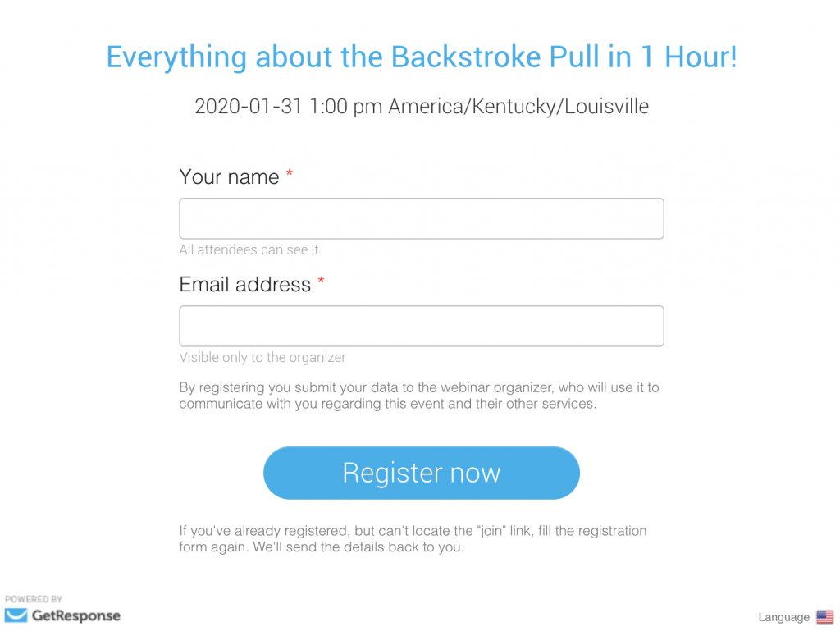Open the Language selector label
840x636 pixels.
tap(783, 618)
